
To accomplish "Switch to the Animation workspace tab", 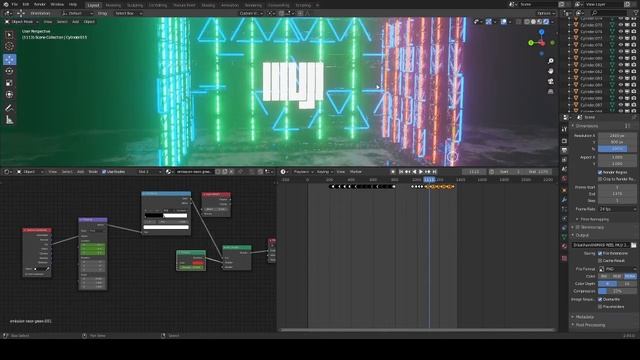I will (230, 5).
